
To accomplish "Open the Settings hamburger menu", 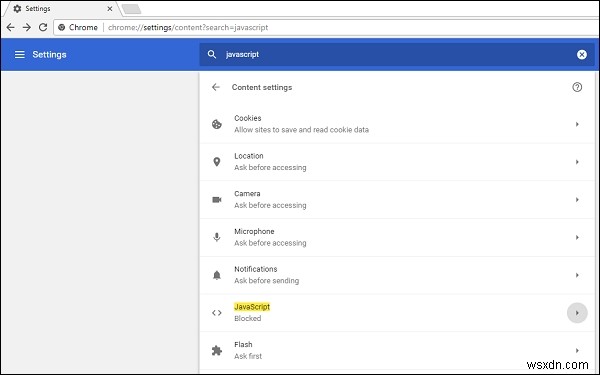I will [x=20, y=54].
